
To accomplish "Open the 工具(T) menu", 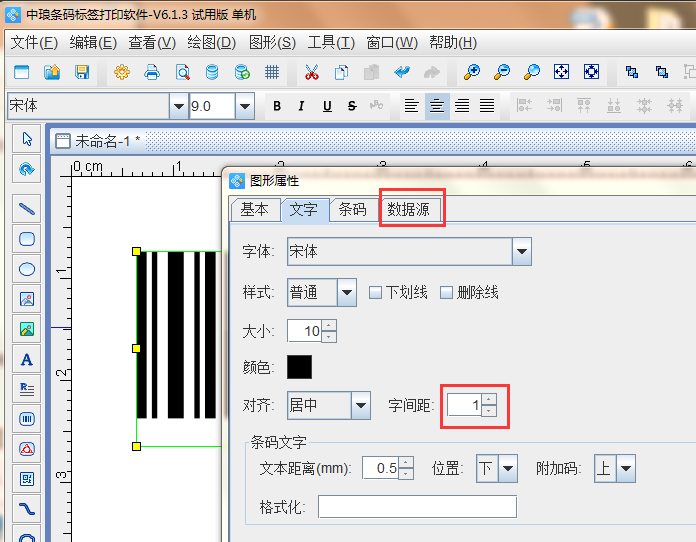I will (331, 43).
